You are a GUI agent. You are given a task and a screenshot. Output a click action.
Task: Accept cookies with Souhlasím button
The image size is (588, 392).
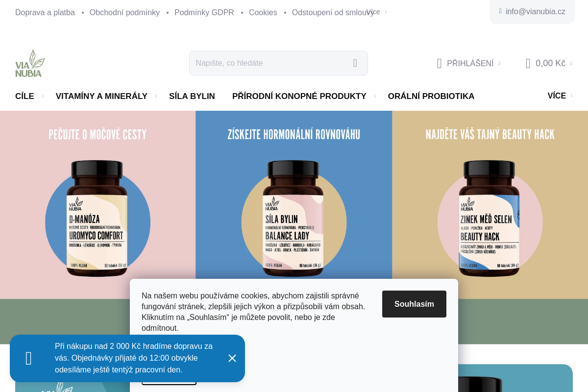[x=414, y=304]
